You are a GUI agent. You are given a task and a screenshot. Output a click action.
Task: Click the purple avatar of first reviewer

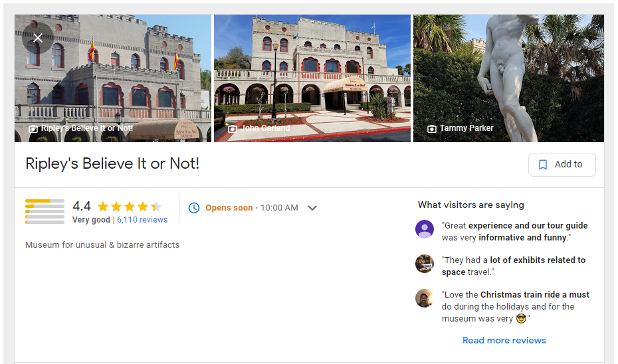coord(425,229)
